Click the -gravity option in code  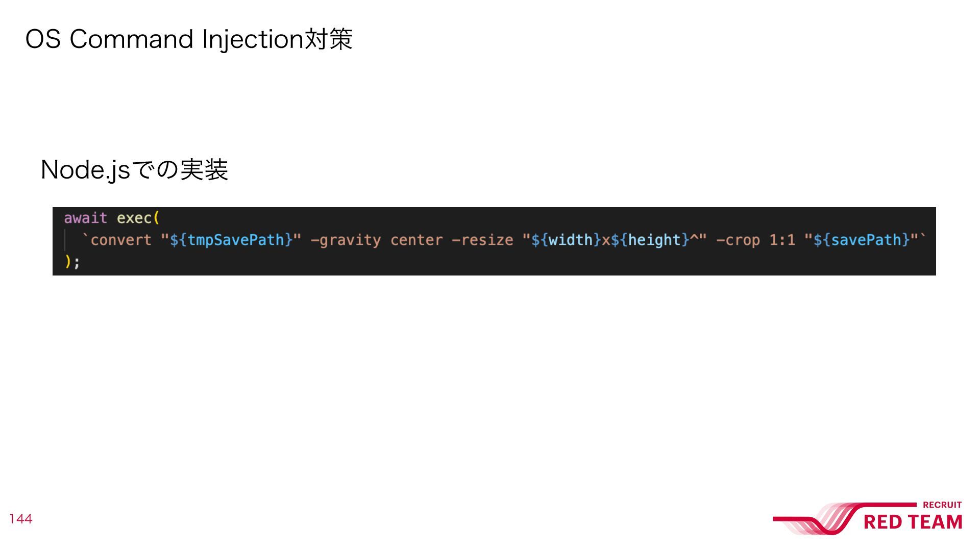pos(346,240)
